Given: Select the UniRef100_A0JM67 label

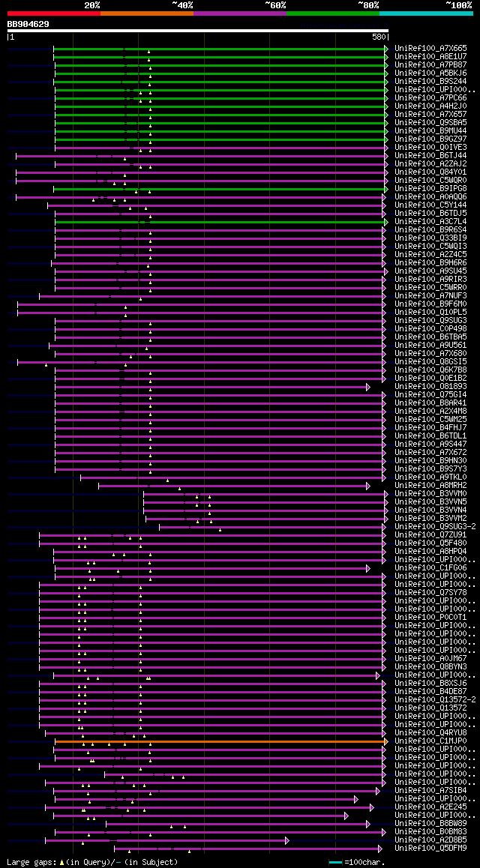Looking at the screenshot, I should tap(430, 659).
